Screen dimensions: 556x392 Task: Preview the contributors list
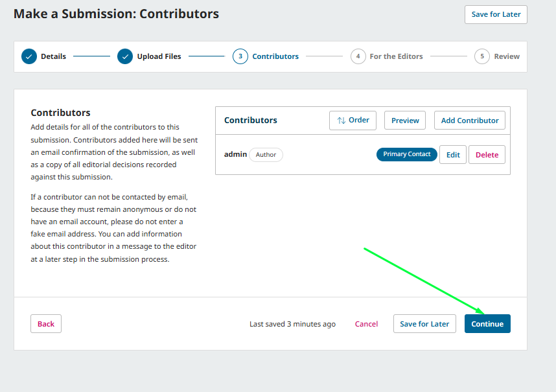pos(405,121)
